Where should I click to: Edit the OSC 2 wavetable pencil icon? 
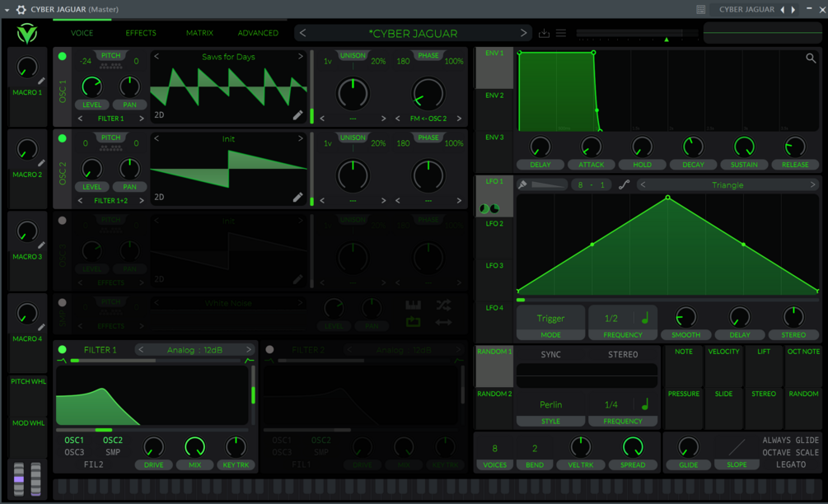pyautogui.click(x=297, y=198)
